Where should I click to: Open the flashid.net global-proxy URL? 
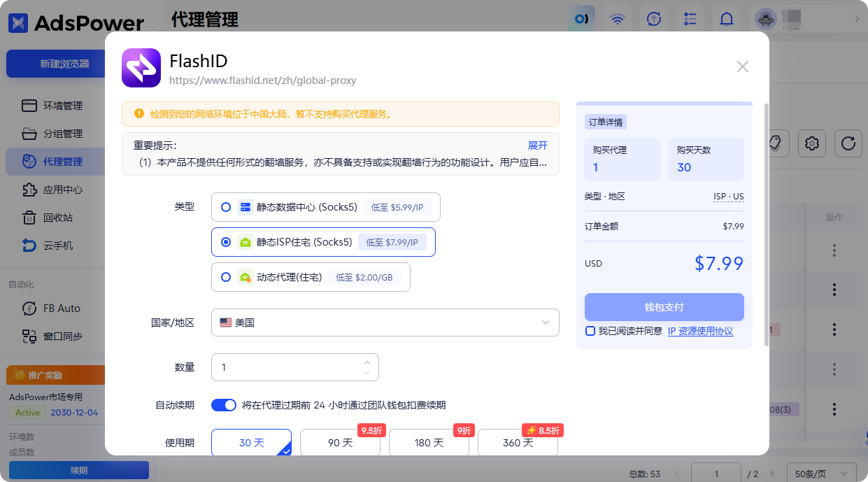263,80
